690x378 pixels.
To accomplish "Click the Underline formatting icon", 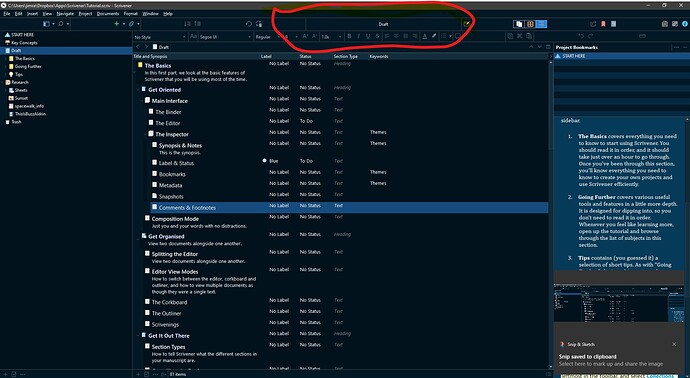I will [x=368, y=37].
